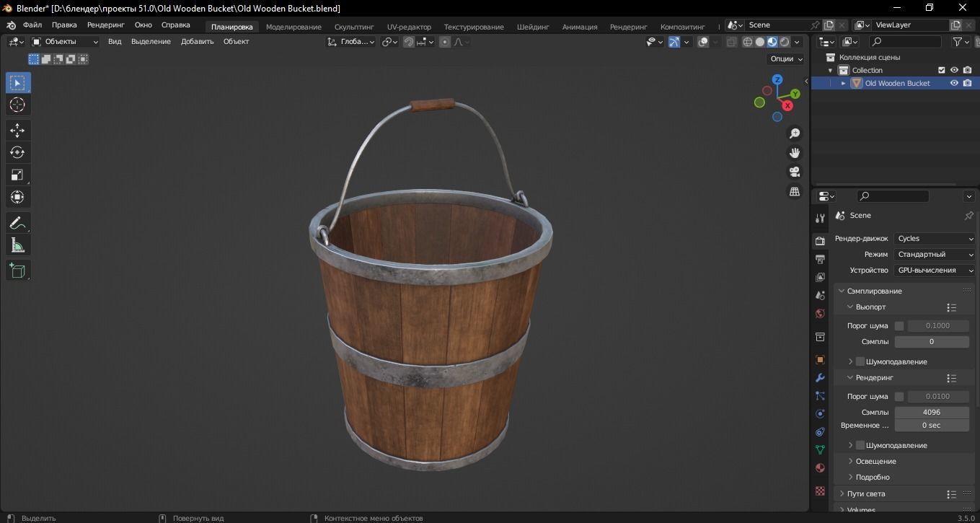
Task: Click the pan view hand icon
Action: (x=795, y=153)
